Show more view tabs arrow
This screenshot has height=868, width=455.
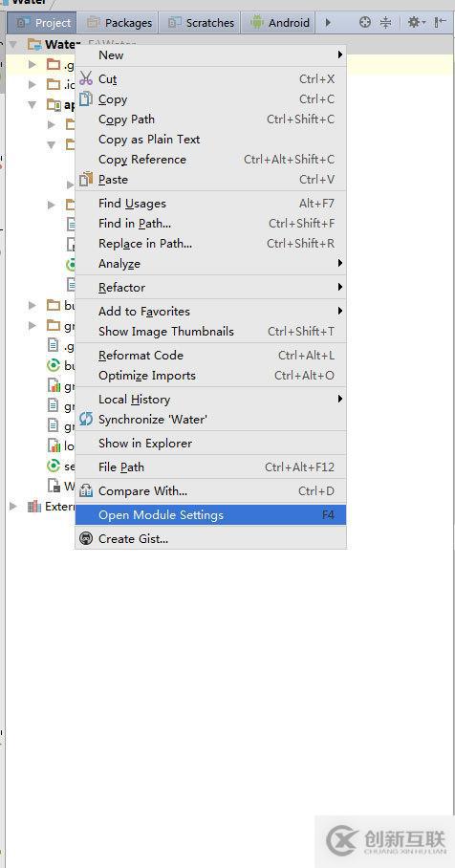click(328, 23)
